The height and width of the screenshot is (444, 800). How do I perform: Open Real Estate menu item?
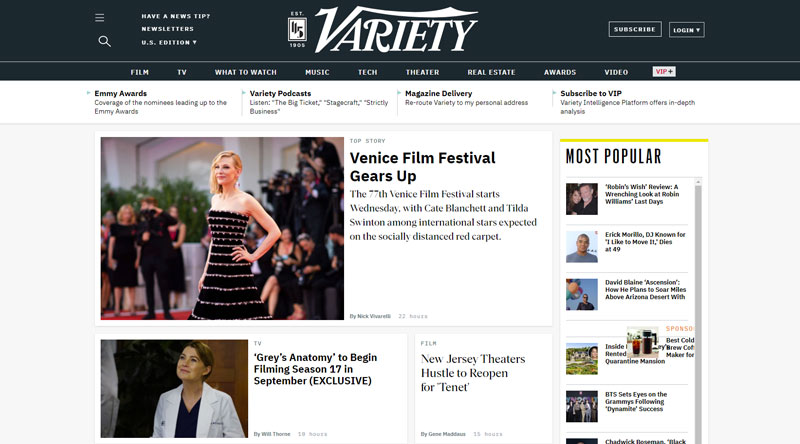tap(491, 72)
